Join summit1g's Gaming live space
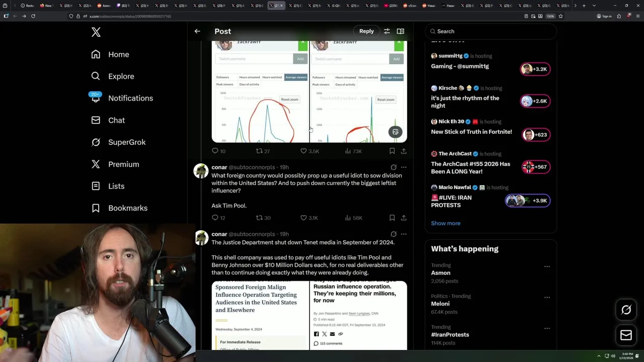 point(491,62)
